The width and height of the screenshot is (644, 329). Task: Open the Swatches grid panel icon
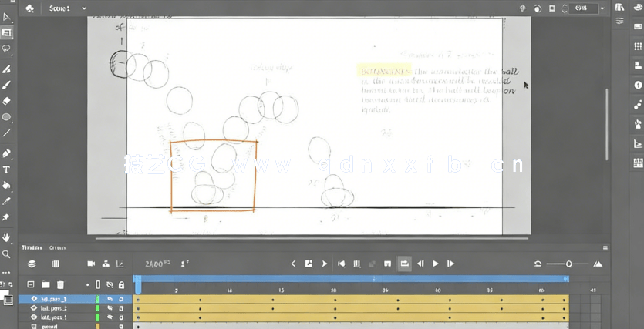coord(638,45)
